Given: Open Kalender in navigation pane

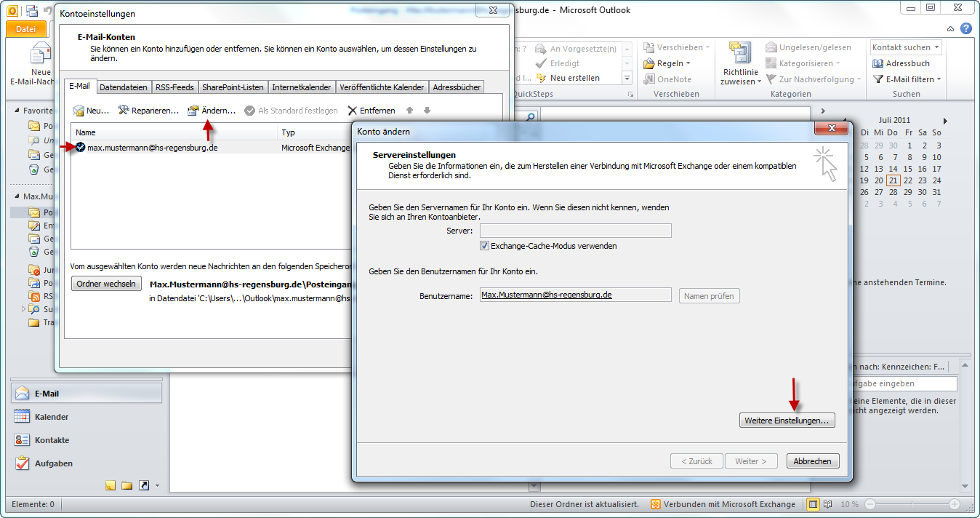Looking at the screenshot, I should [86, 417].
